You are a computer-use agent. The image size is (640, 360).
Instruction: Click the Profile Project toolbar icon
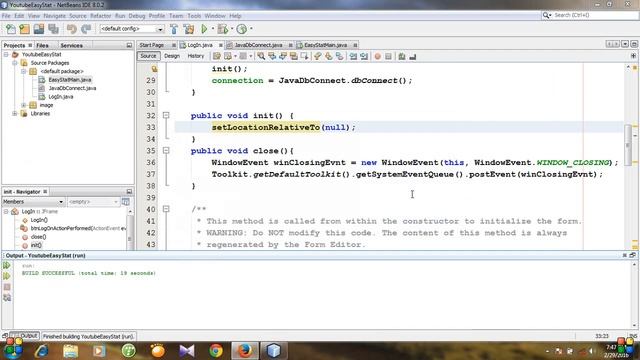(x=242, y=29)
